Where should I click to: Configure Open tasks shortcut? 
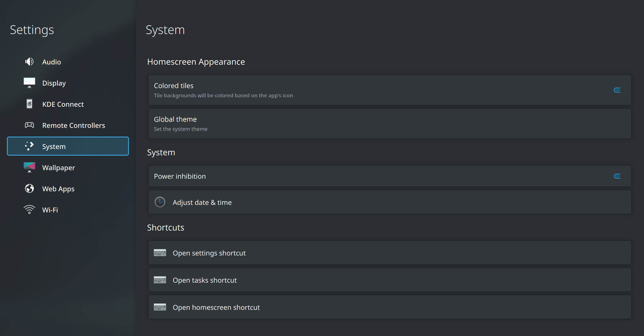point(390,280)
